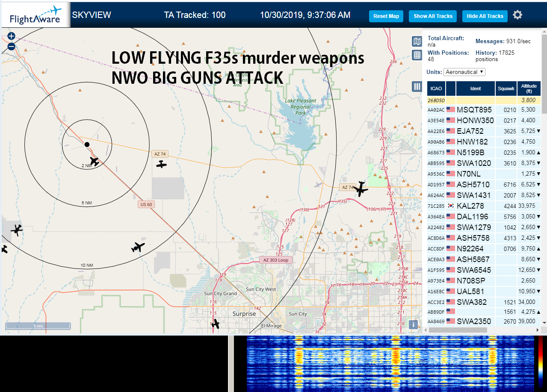Click the grid view icon beside map

[417, 55]
